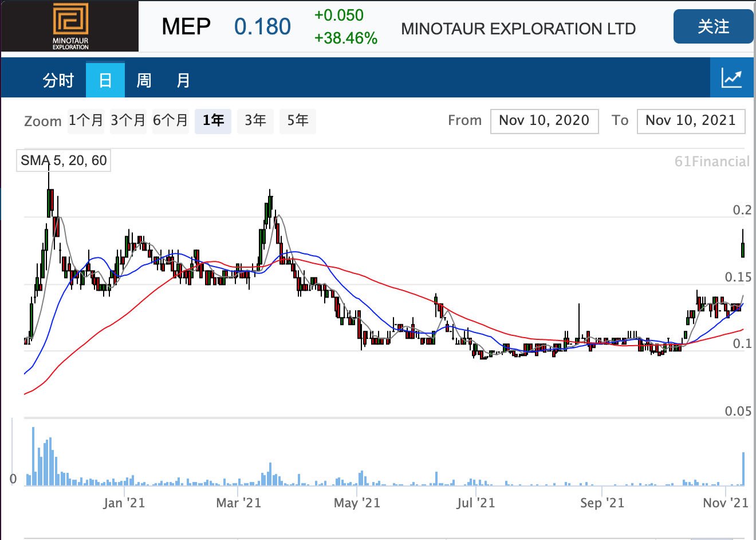Click the 0.2 price axis label
Image resolution: width=756 pixels, height=540 pixels.
(742, 210)
